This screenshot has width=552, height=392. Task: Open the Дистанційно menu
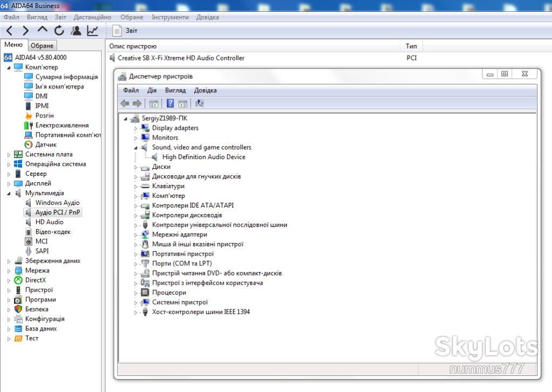click(x=92, y=17)
